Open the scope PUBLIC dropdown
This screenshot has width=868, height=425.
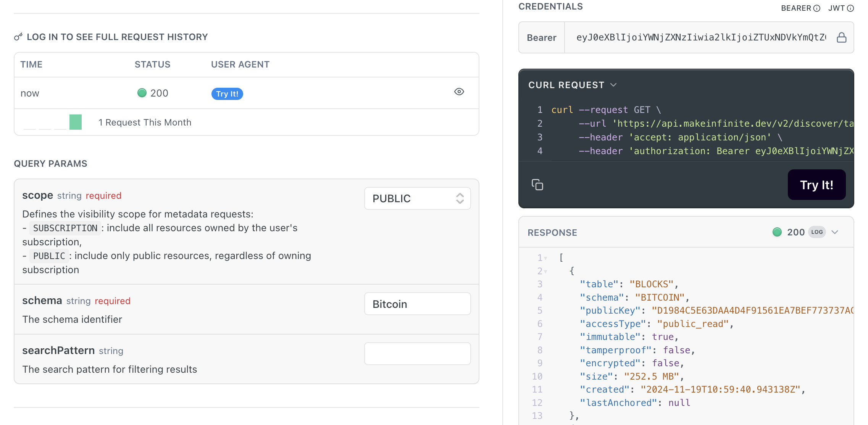(417, 198)
